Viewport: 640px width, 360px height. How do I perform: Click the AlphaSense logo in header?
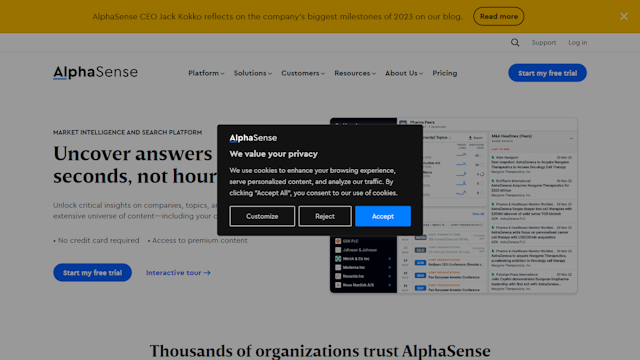[96, 72]
